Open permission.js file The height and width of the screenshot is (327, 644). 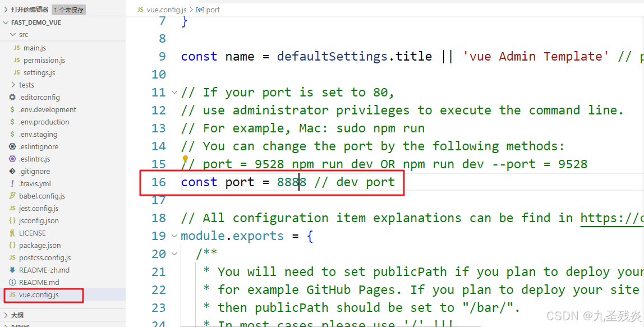click(44, 60)
